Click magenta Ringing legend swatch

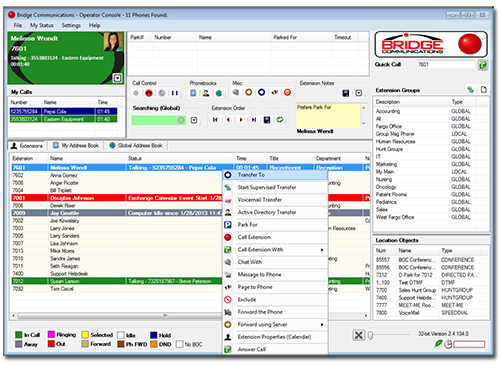pyautogui.click(x=51, y=334)
